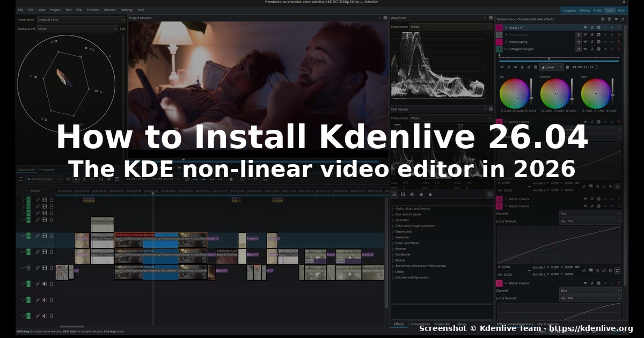Show audio effects via speaker icon in effects panel
This screenshot has width=644, height=338.
click(412, 194)
